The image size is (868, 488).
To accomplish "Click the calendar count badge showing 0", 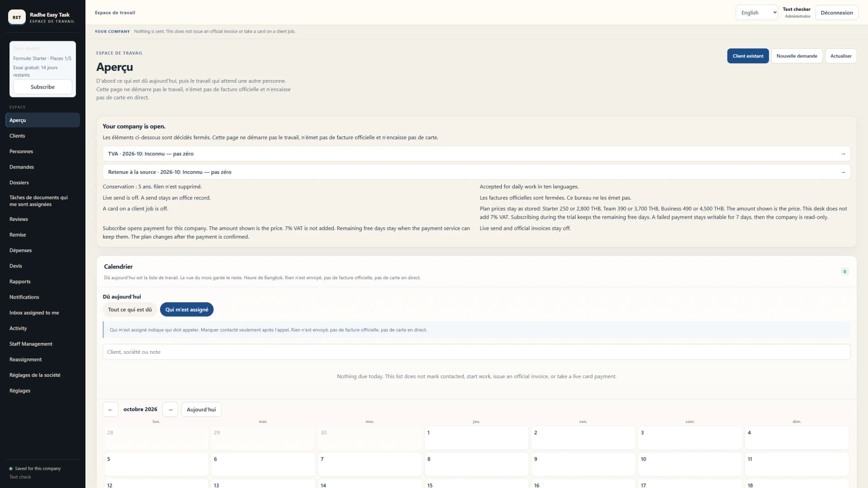I will [844, 272].
